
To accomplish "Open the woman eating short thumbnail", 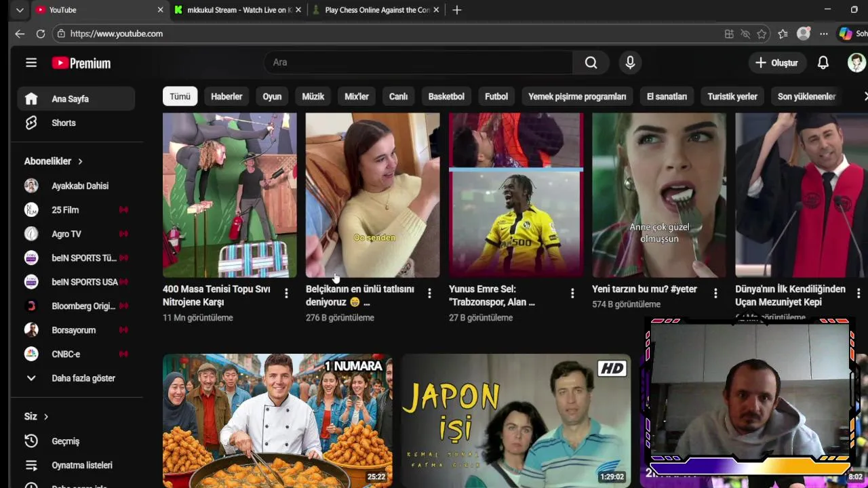I will pyautogui.click(x=658, y=195).
